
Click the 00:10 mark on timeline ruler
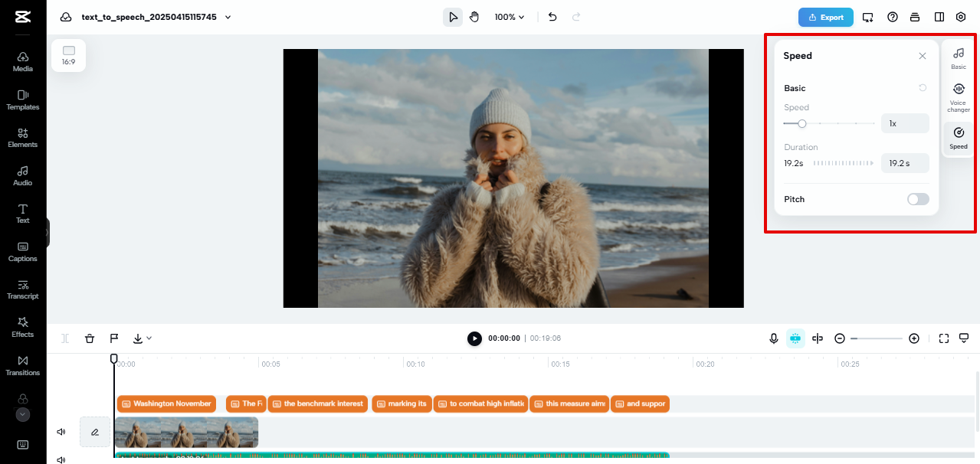[x=415, y=364]
